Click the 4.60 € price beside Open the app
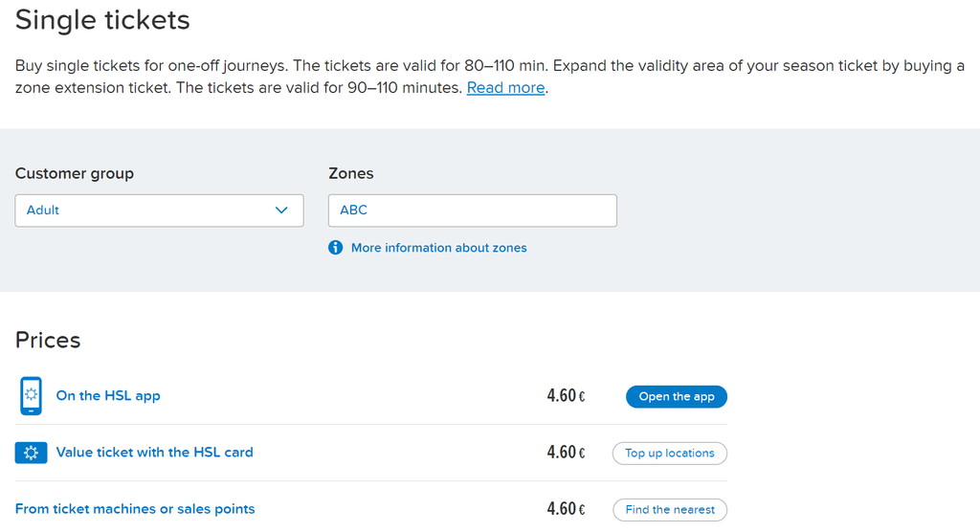The image size is (980, 532). (x=566, y=396)
